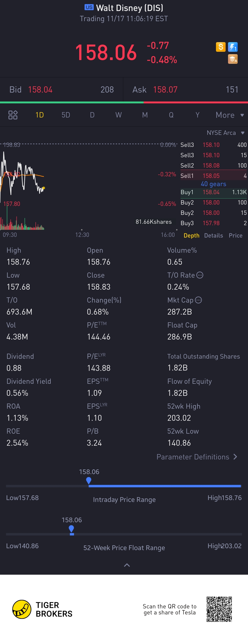Select the W weekly chart tab
Image resolution: width=248 pixels, height=644 pixels.
click(118, 115)
